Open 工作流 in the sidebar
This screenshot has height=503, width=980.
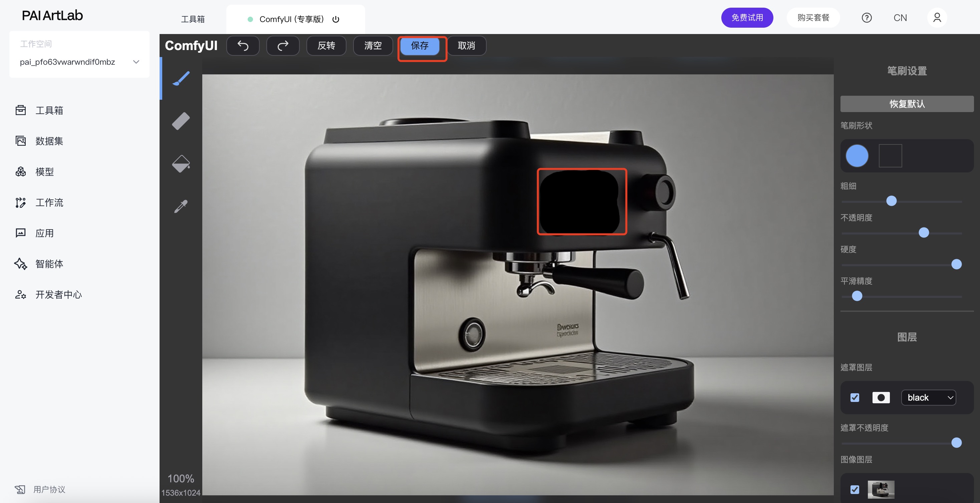(x=49, y=203)
